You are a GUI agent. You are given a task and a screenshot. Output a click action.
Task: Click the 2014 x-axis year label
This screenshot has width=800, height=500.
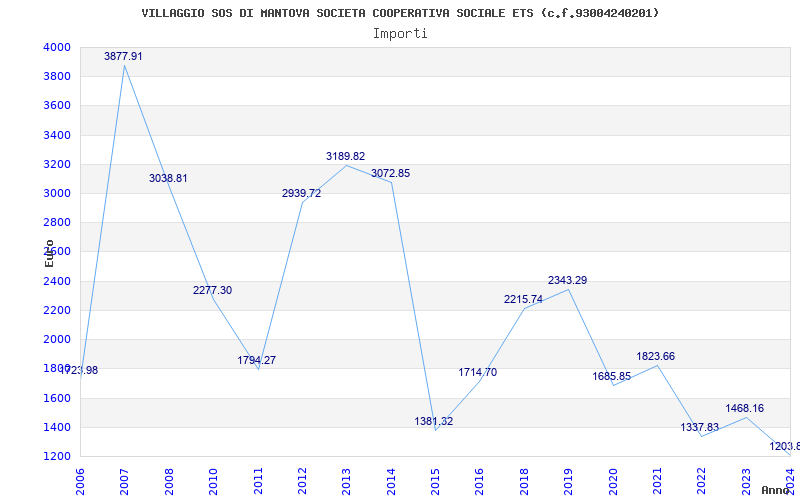391,481
